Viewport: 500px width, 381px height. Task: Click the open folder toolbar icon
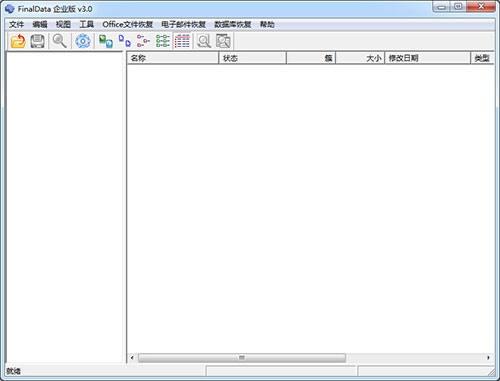18,41
